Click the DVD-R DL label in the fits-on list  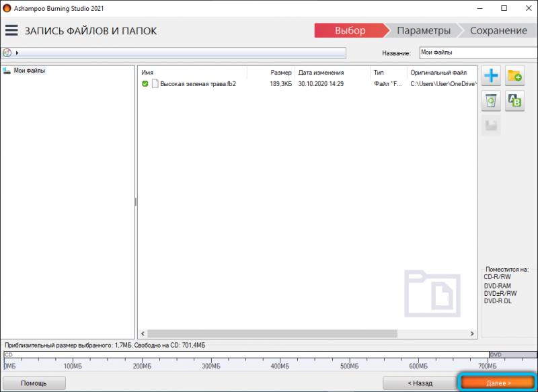[498, 301]
